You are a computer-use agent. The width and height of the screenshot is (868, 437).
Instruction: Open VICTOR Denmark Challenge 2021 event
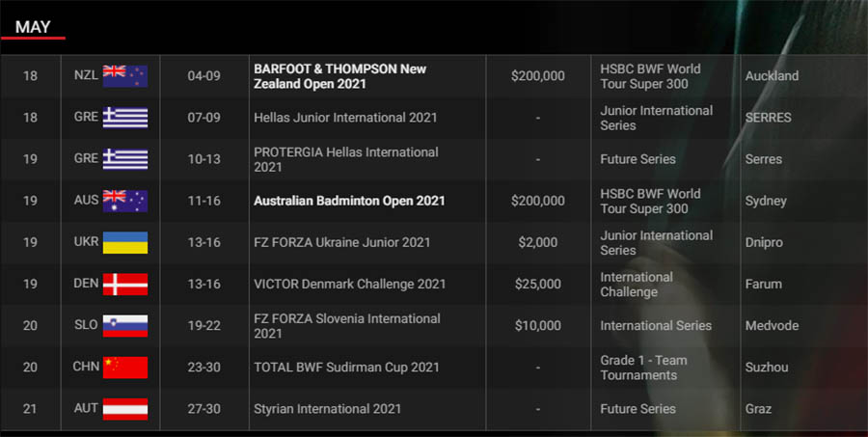(349, 284)
